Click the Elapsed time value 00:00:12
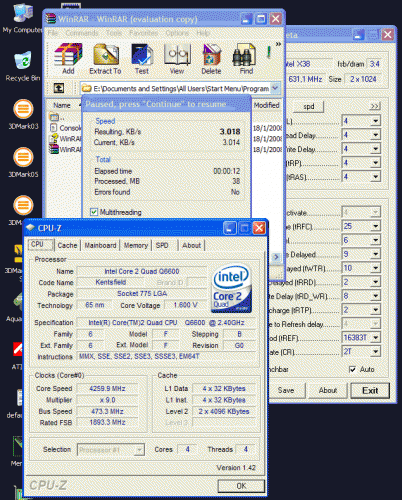Image resolution: width=402 pixels, height=500 pixels. (227, 171)
